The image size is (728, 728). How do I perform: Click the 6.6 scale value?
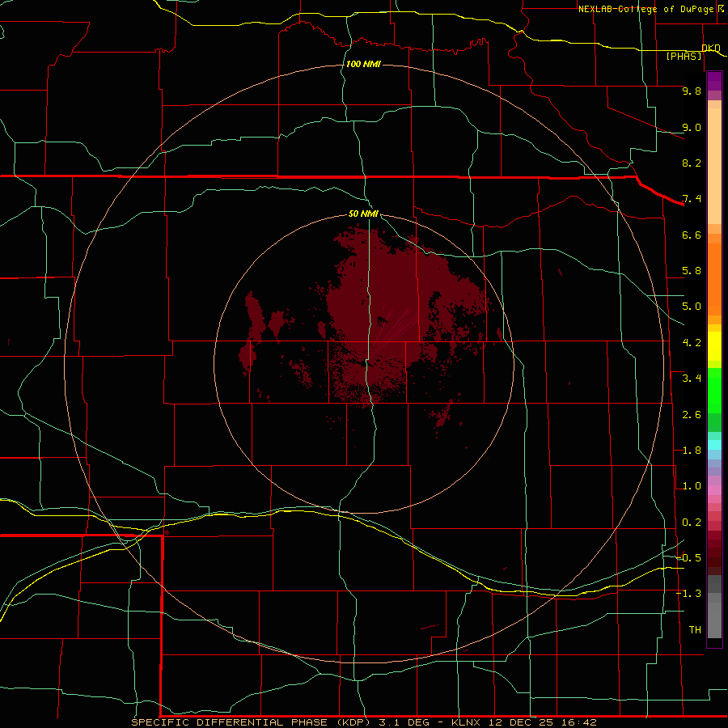click(692, 235)
